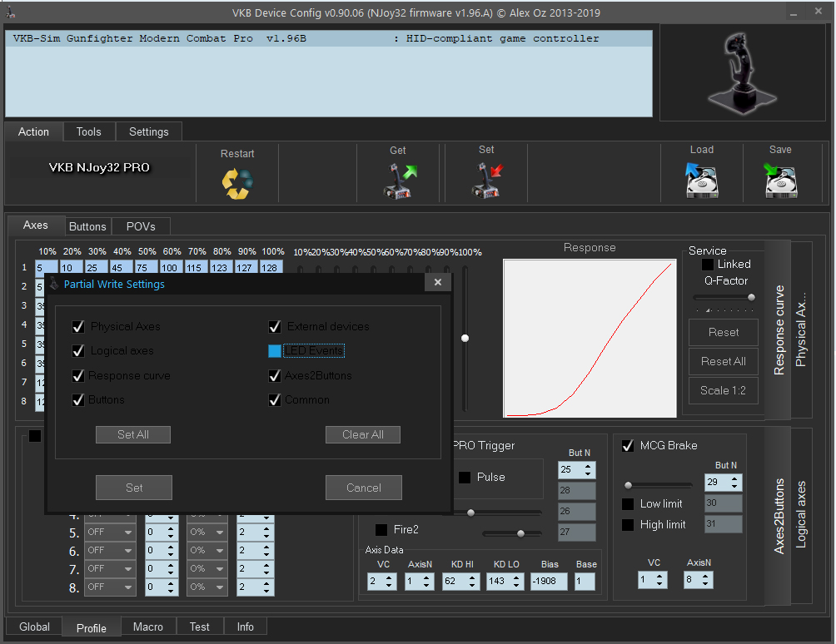Click the Save disk icon

point(780,181)
